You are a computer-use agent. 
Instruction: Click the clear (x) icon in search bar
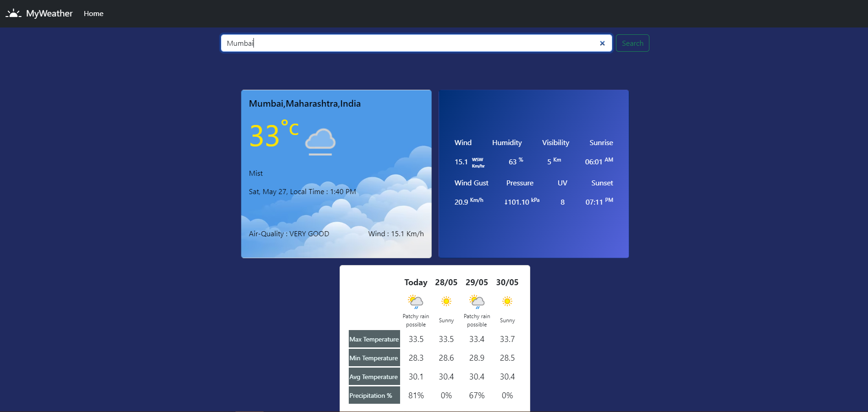click(602, 43)
